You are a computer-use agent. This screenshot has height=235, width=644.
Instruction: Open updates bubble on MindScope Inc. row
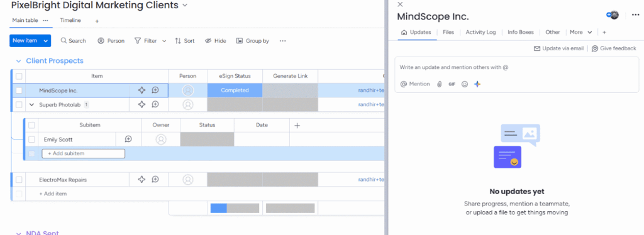(x=155, y=90)
